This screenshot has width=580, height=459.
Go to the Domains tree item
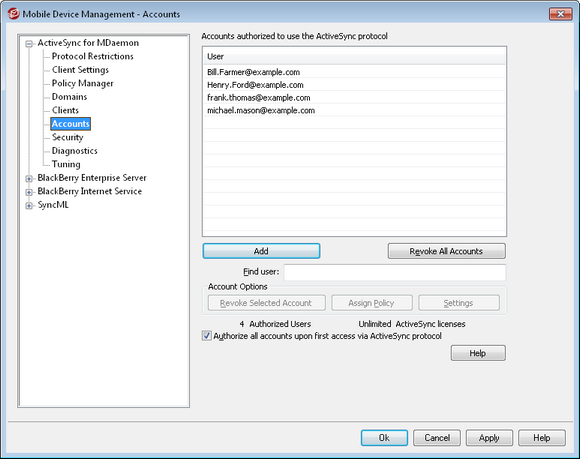[70, 97]
